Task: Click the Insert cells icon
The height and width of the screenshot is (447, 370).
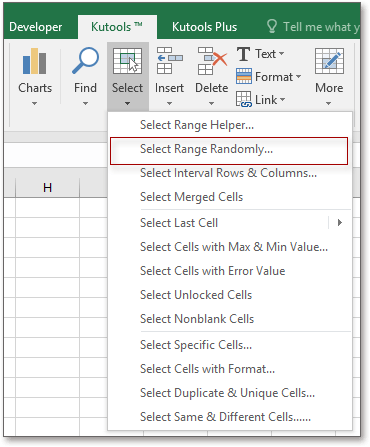Action: (169, 60)
